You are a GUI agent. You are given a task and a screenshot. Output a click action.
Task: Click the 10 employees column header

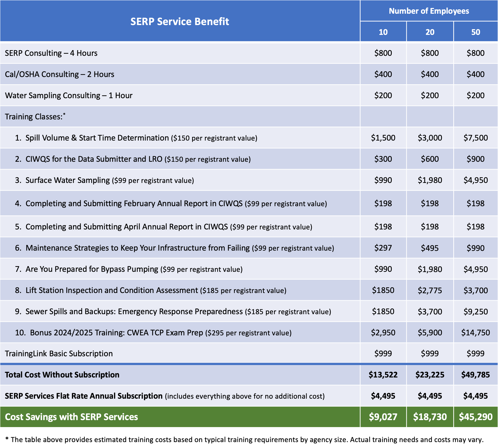(383, 32)
